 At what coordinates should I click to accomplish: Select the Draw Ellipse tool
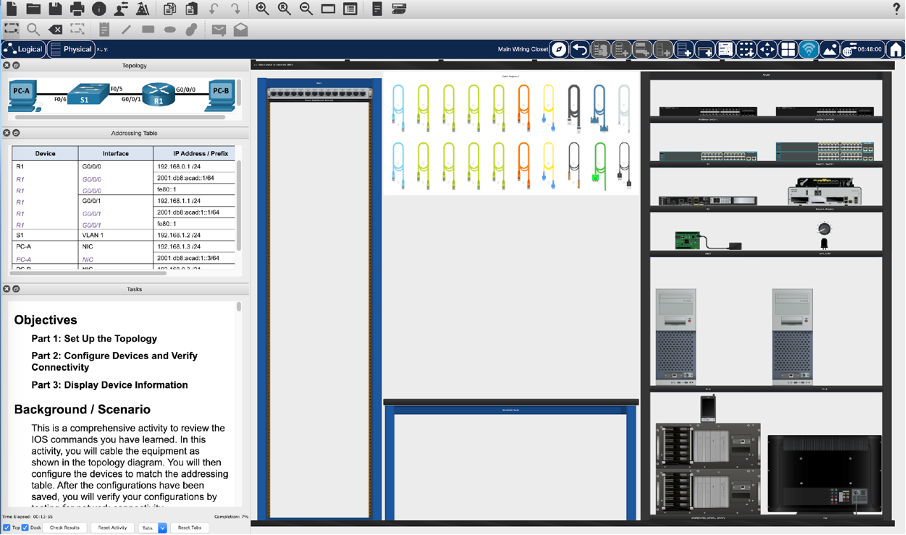pos(170,29)
